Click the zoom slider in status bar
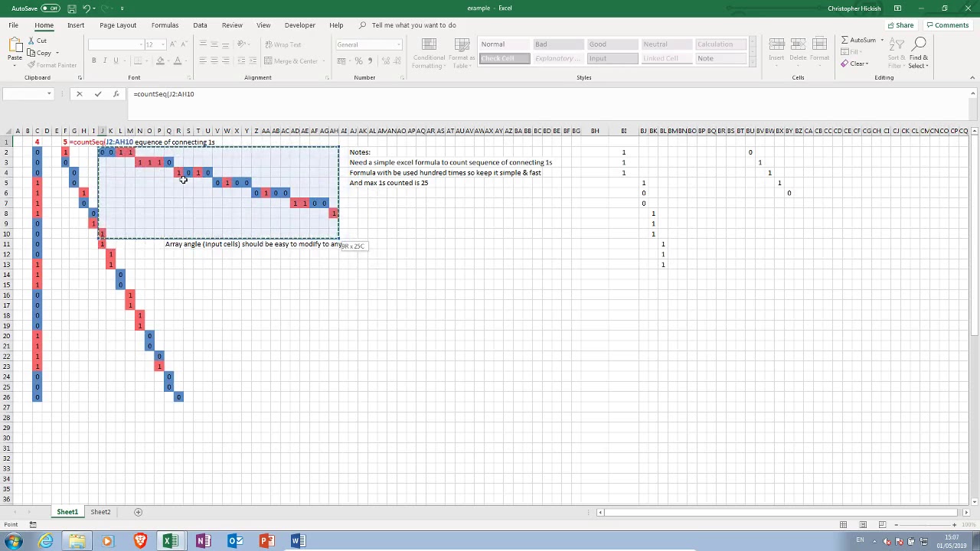 click(925, 525)
